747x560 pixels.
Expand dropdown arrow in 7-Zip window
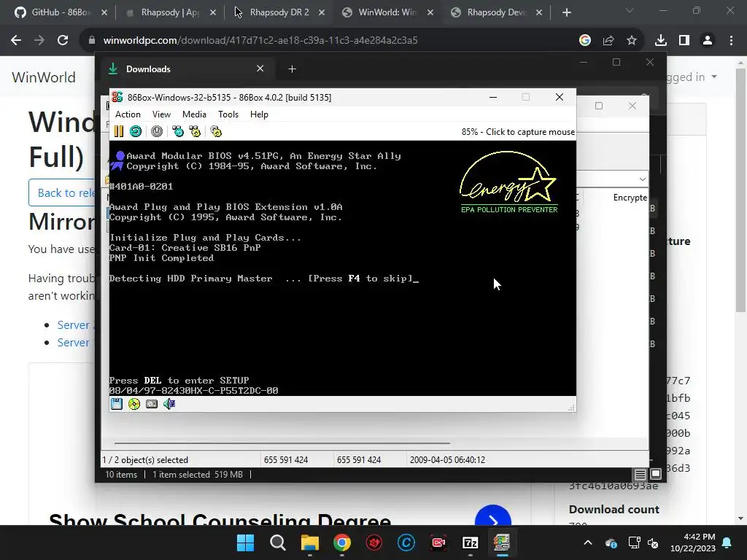coord(642,179)
